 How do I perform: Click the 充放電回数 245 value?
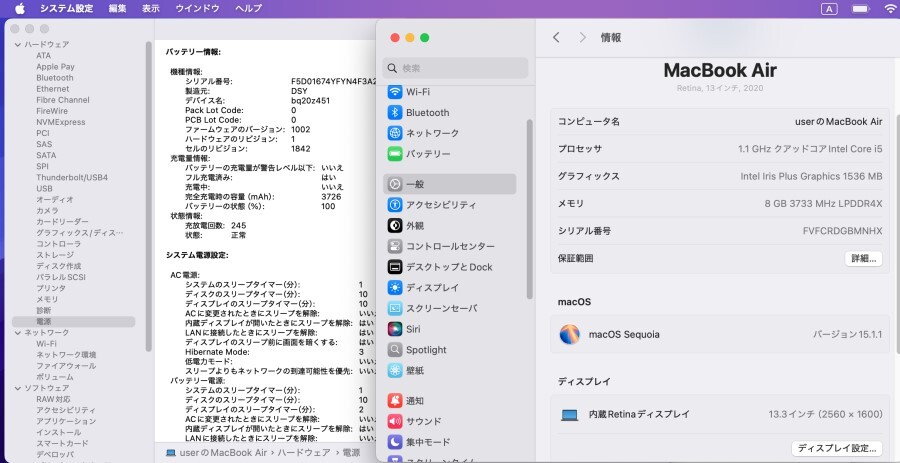click(x=238, y=226)
